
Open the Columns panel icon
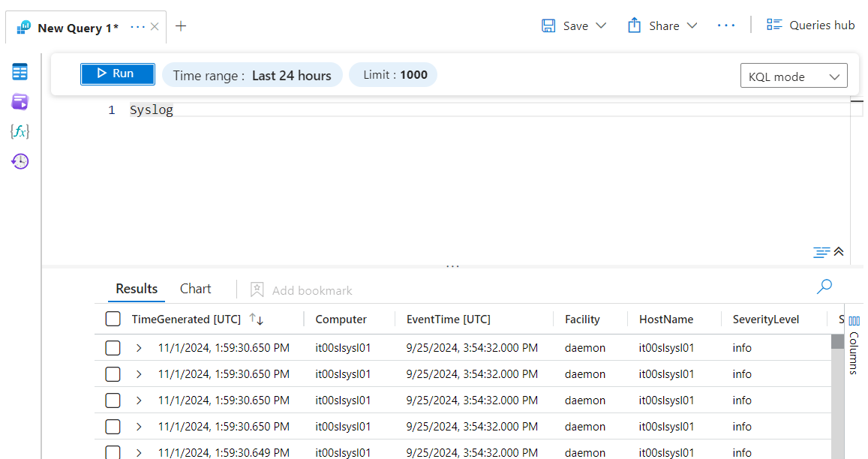854,321
